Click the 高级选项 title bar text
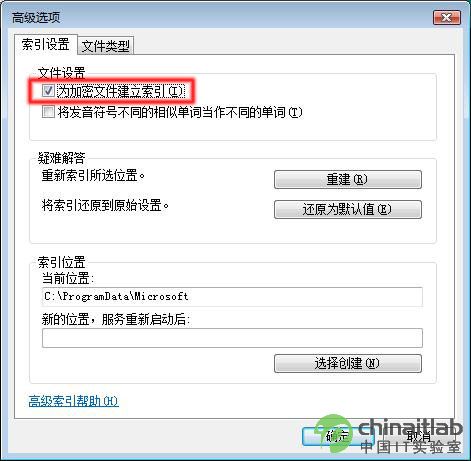Screen dimensions: 471x461 coord(36,17)
